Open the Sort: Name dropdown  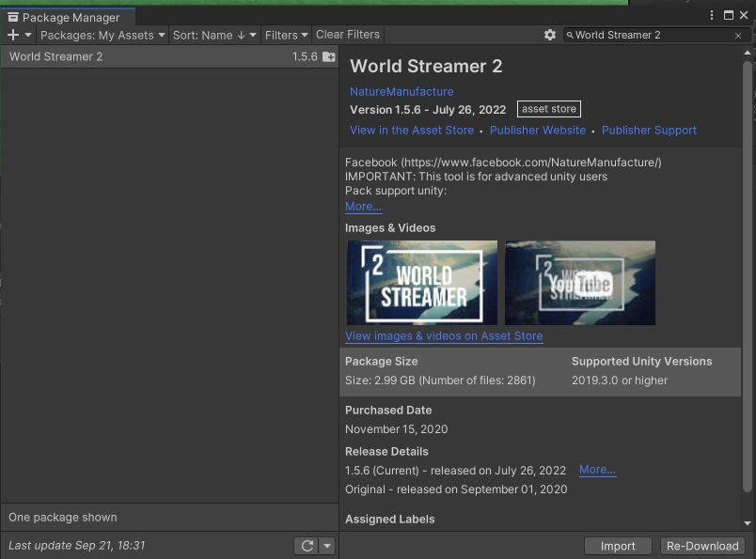[x=214, y=35]
